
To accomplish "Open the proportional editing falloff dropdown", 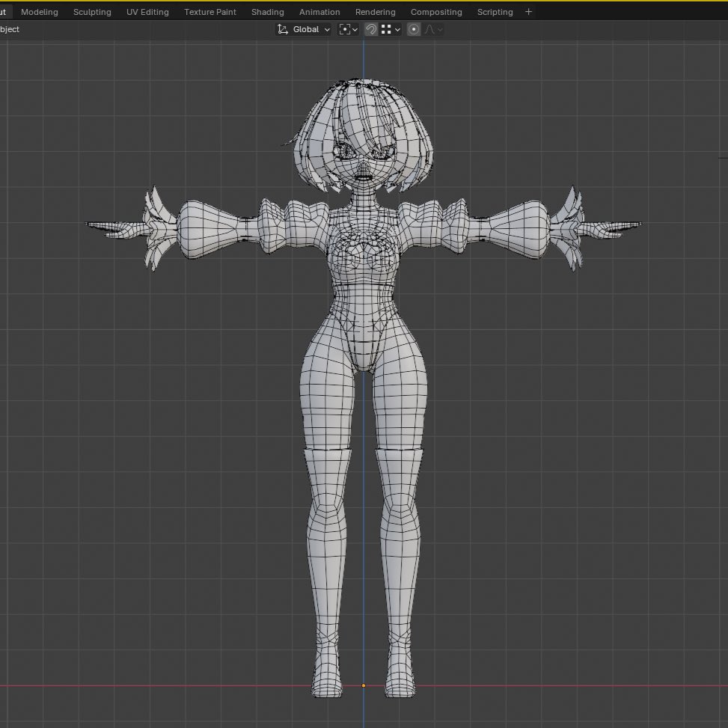I will (434, 29).
